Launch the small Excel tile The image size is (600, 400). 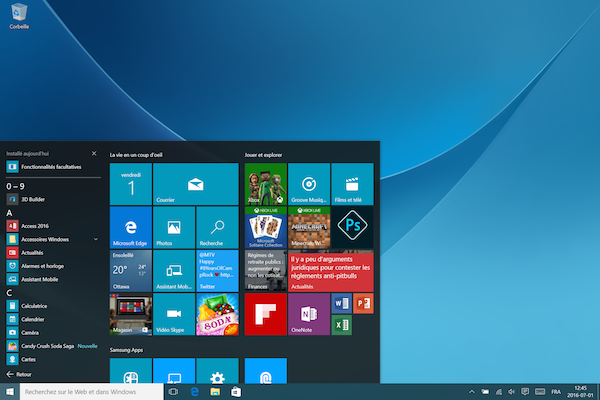coord(341,325)
